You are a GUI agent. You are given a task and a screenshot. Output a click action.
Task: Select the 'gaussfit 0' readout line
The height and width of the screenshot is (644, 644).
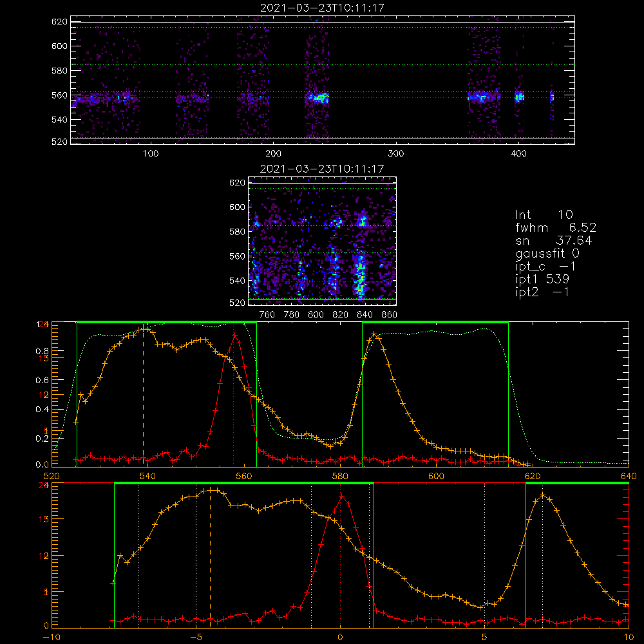pos(547,253)
